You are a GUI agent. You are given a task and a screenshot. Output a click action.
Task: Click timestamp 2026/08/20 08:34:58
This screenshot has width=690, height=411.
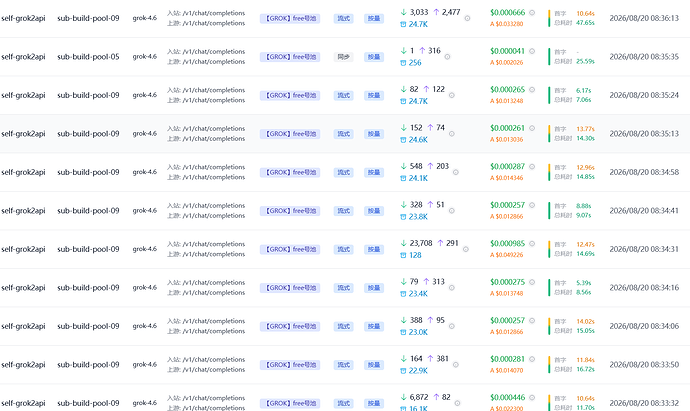coord(644,172)
